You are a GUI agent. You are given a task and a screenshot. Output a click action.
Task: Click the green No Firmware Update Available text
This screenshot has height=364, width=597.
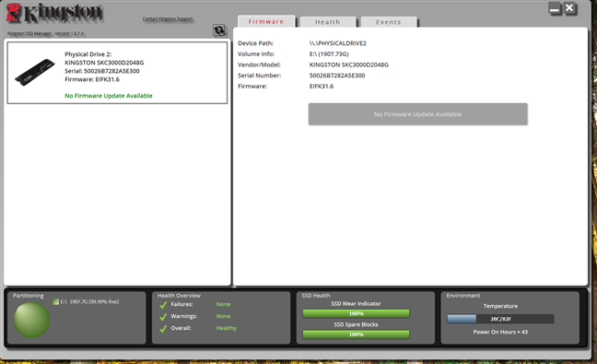pyautogui.click(x=109, y=96)
